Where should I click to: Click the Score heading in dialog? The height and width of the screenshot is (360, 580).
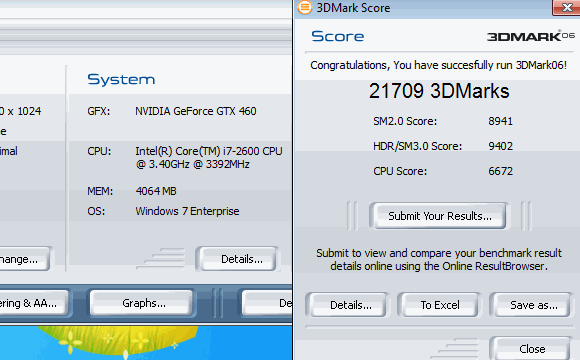[337, 36]
